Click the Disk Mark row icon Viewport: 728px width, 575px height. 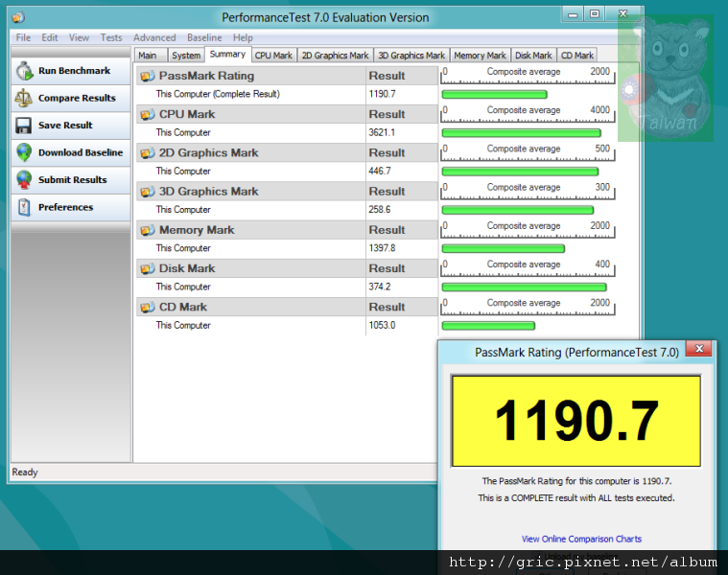click(148, 268)
